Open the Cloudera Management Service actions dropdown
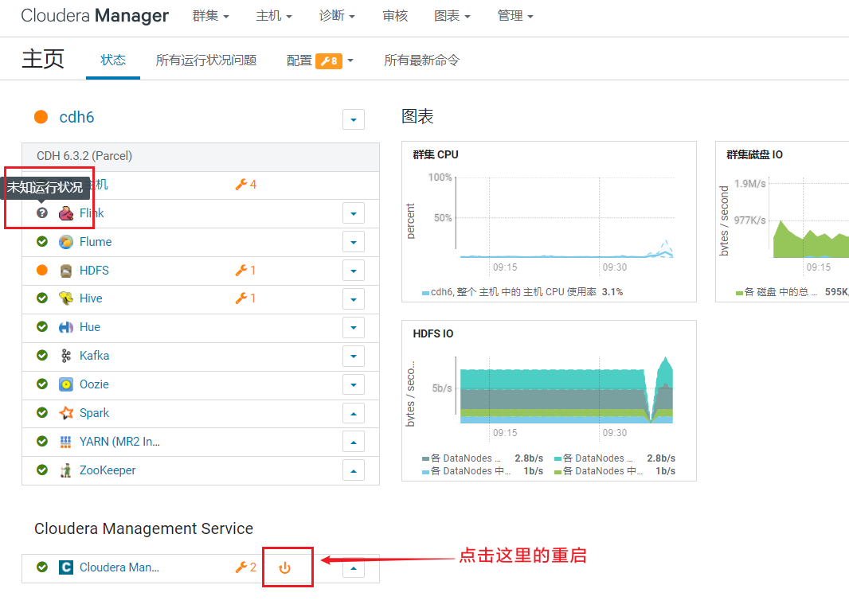 tap(354, 568)
